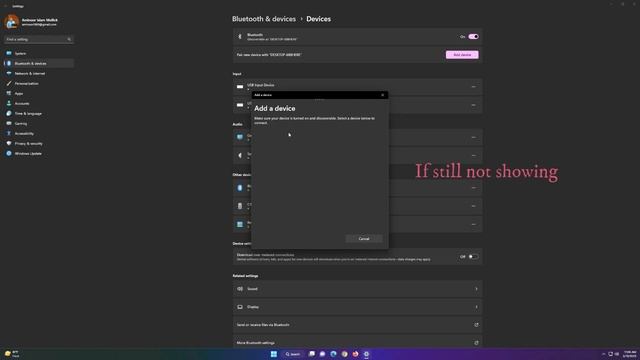Screen dimensions: 640x360
Task: Open more options for first Other devices row
Action: click(x=473, y=188)
